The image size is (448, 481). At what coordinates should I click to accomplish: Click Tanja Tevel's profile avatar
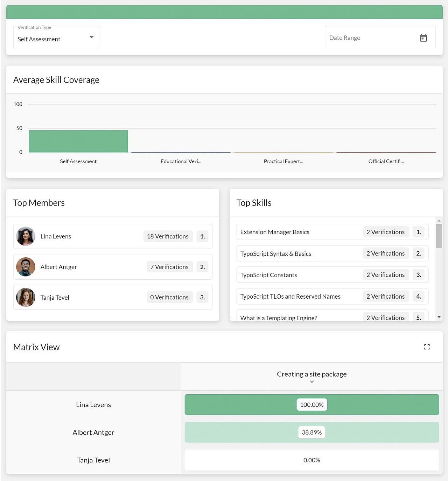point(26,297)
